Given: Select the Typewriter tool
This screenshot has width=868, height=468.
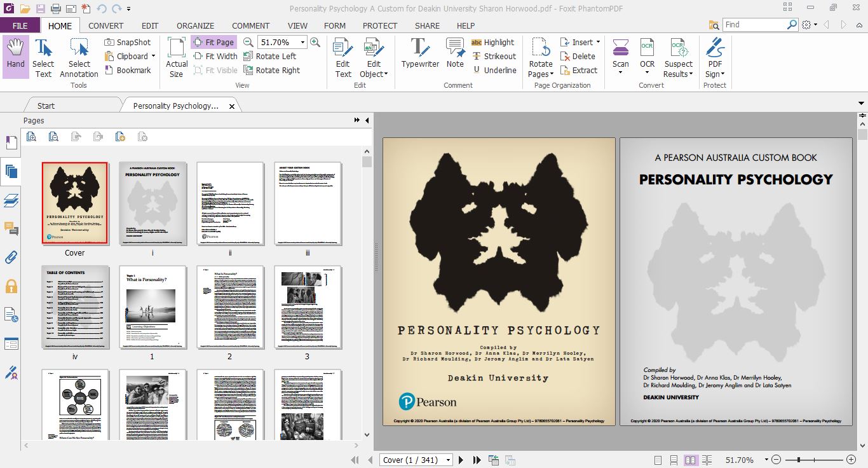Looking at the screenshot, I should click(x=420, y=53).
